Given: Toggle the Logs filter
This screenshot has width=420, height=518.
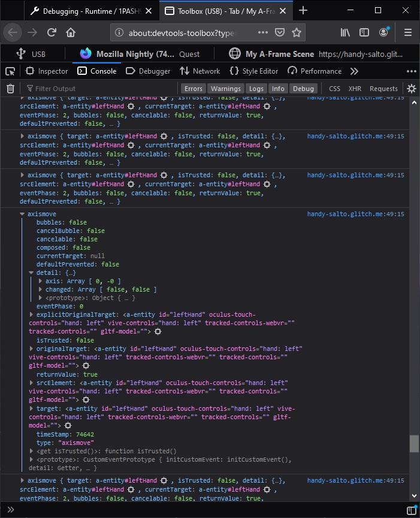Looking at the screenshot, I should coord(256,89).
